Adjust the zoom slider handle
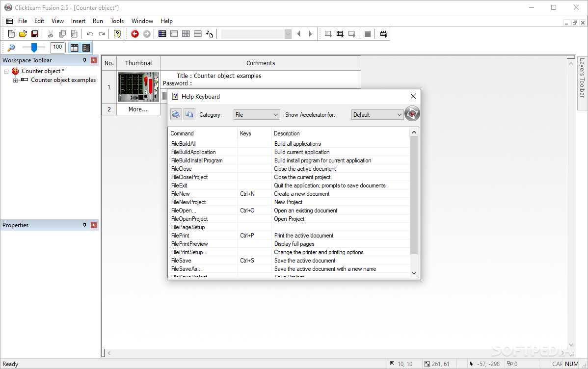Screen dimensions: 588x369 (34, 48)
